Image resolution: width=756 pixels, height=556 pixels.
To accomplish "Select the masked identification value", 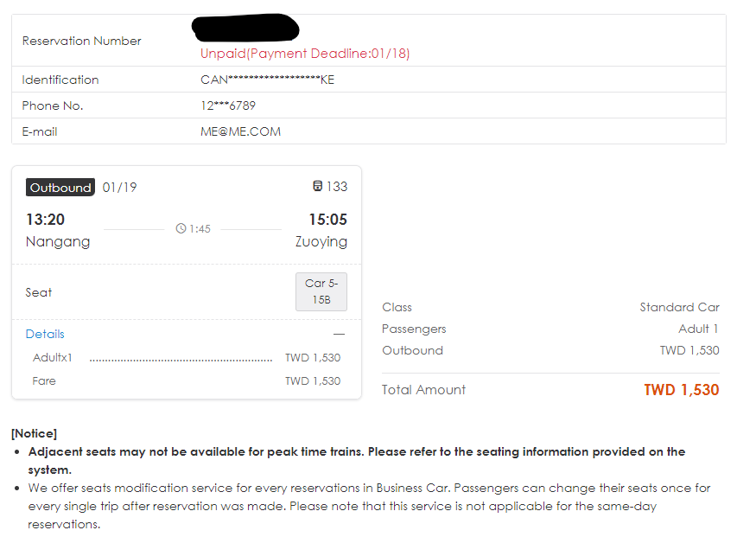I will coord(267,80).
